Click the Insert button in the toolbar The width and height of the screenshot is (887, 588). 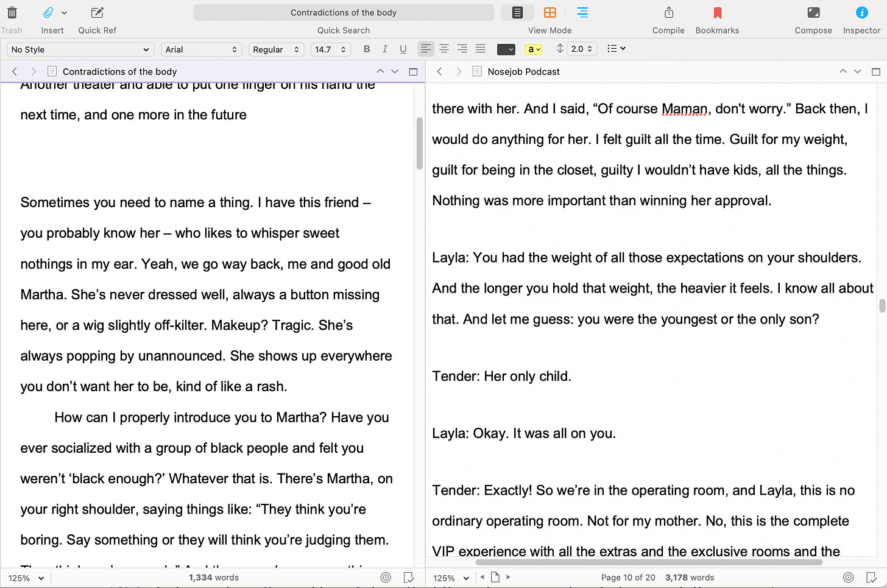[52, 12]
